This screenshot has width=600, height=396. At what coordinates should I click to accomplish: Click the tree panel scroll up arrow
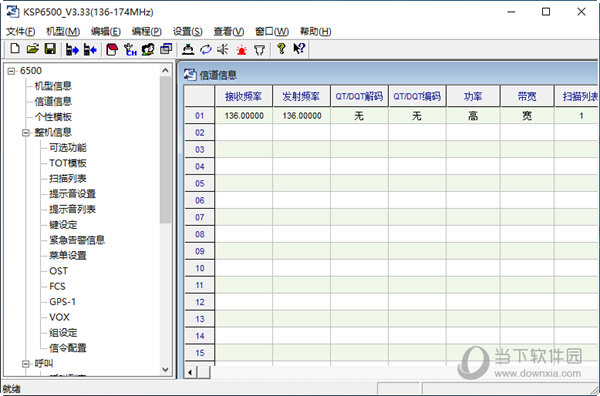[165, 70]
